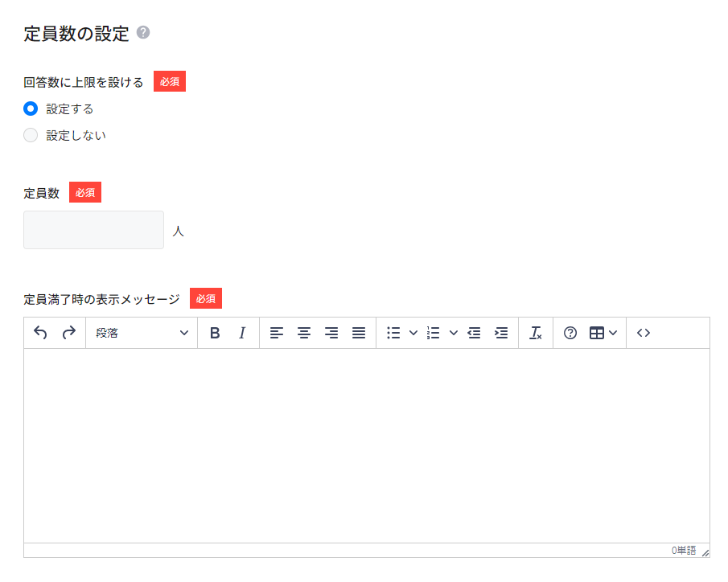
Task: Toggle bold formatting
Action: point(215,333)
